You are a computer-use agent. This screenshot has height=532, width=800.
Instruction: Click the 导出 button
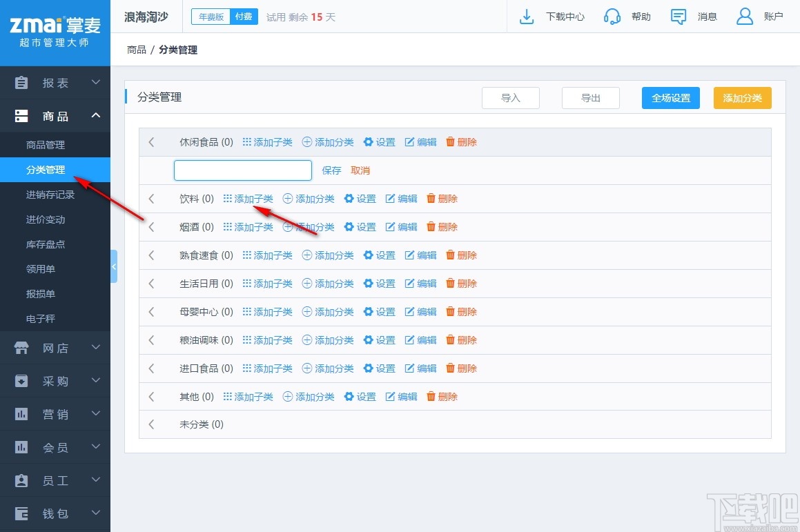(590, 98)
